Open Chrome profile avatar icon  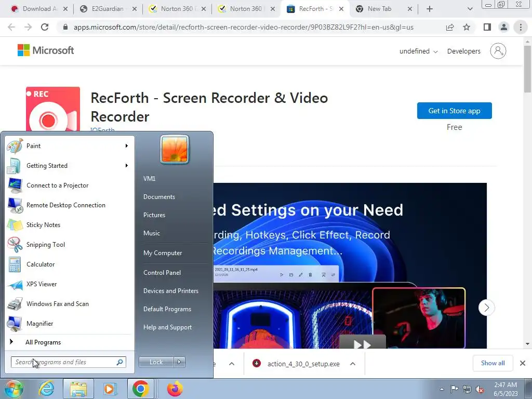504,27
